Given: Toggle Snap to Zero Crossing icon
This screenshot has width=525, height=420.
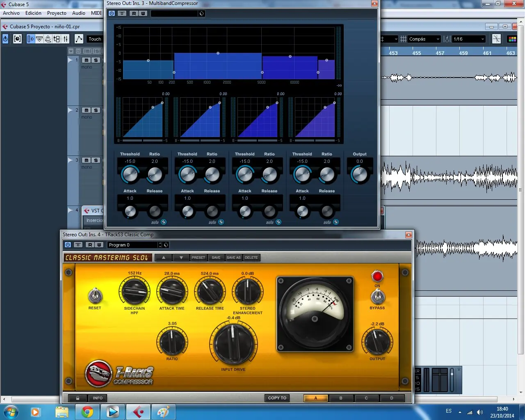Looking at the screenshot, I should pyautogui.click(x=497, y=39).
